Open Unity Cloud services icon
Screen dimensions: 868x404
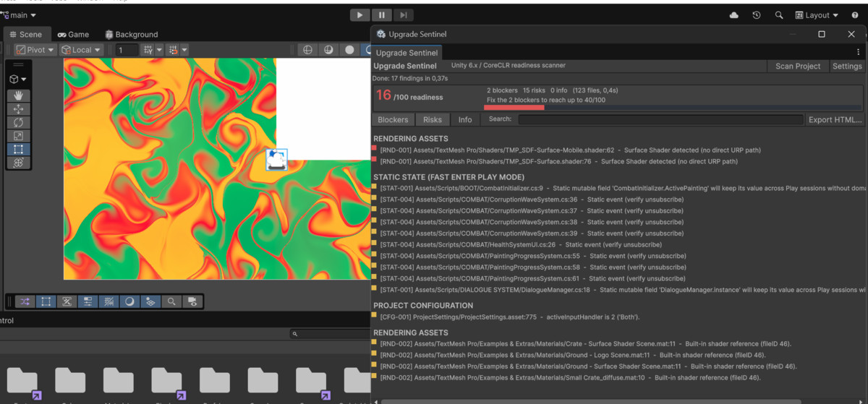734,15
